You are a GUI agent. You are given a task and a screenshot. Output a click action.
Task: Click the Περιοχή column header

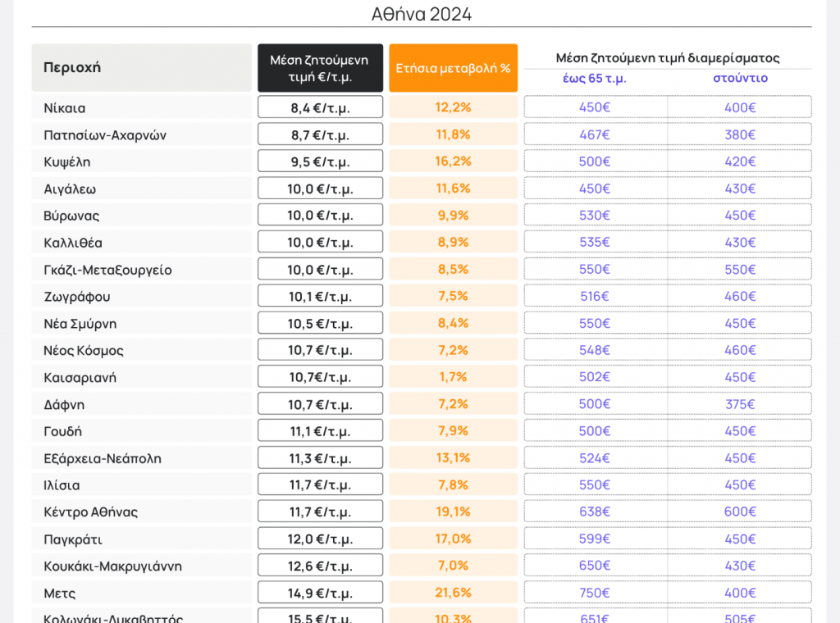(72, 67)
